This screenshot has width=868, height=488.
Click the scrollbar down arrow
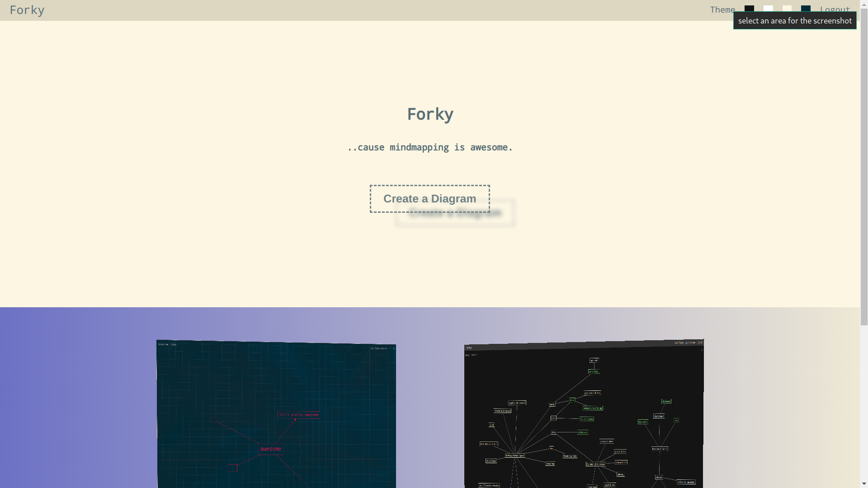pyautogui.click(x=864, y=484)
